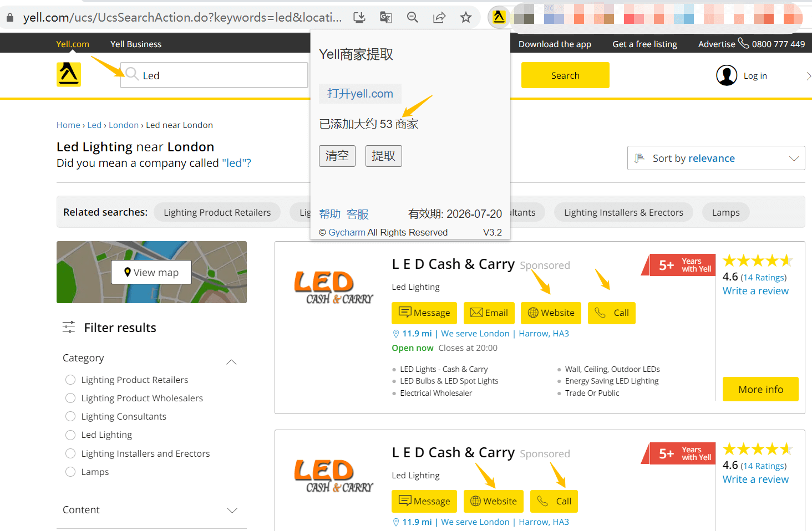Click the "led" company suggestion link
The image size is (812, 531).
click(236, 163)
